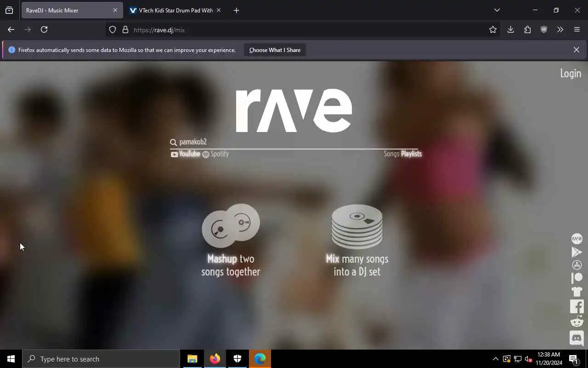Screen dimensions: 588x368
Task: Switch search type to Playlists
Action: (x=411, y=154)
